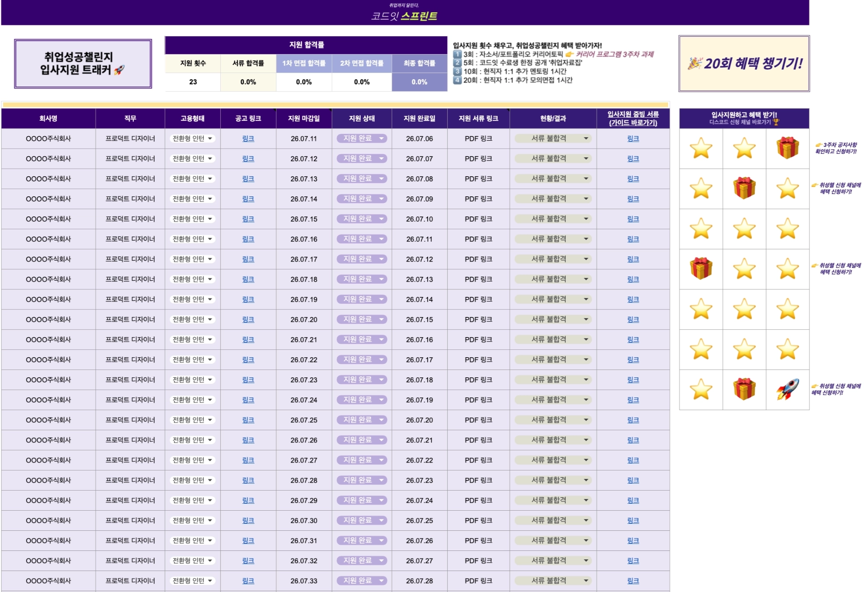Select the 지원 횟수 value cell 23

tap(193, 82)
